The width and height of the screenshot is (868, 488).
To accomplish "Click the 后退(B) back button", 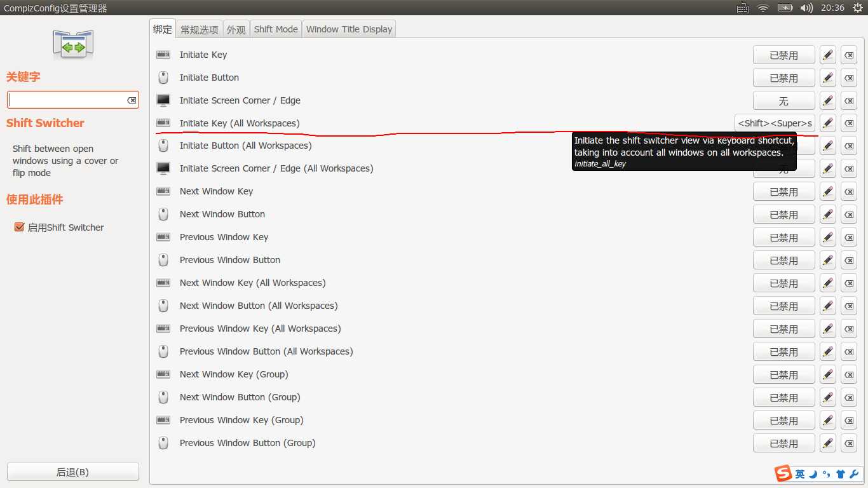I will pos(73,472).
